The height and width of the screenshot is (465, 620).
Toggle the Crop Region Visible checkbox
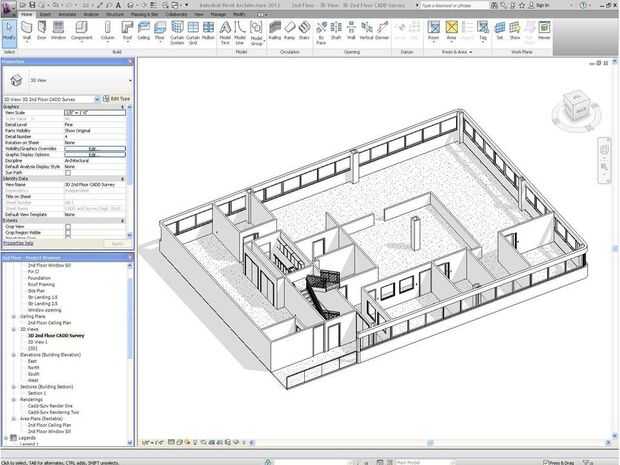point(68,232)
